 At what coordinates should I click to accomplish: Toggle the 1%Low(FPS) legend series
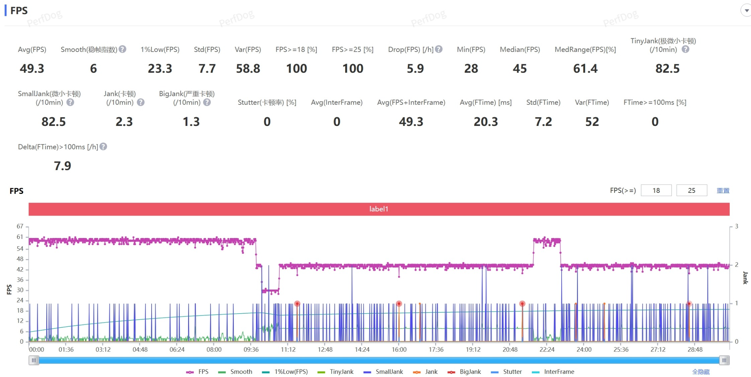285,372
